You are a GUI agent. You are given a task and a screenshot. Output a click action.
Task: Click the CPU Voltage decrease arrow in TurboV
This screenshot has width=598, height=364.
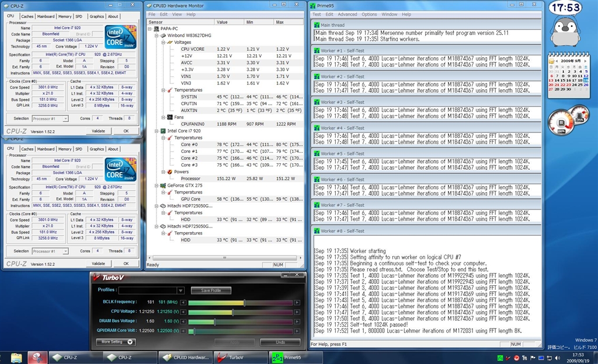pyautogui.click(x=183, y=313)
